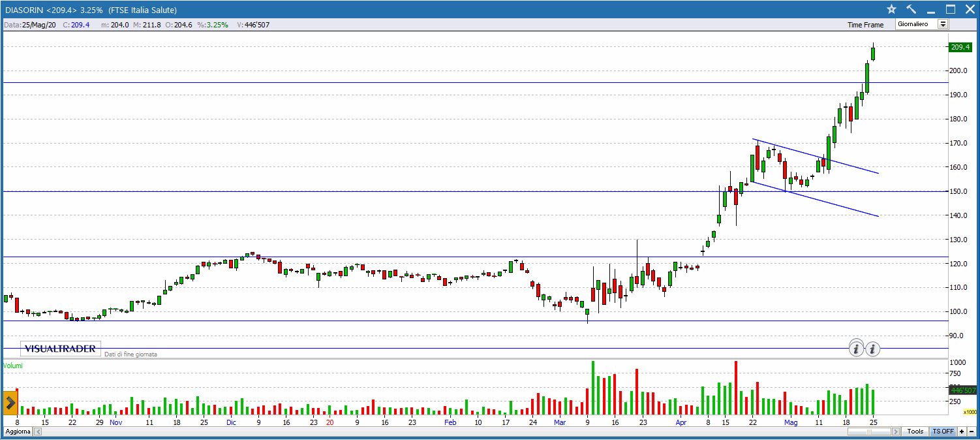Click the minus zoom-out button
Image resolution: width=980 pixels, height=440 pixels.
coord(972,432)
